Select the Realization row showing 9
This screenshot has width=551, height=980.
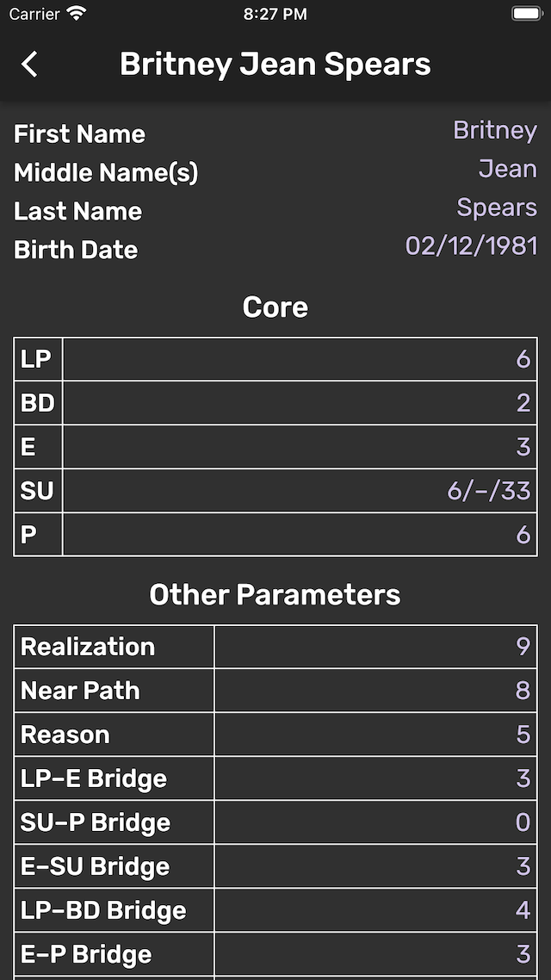pyautogui.click(x=275, y=647)
